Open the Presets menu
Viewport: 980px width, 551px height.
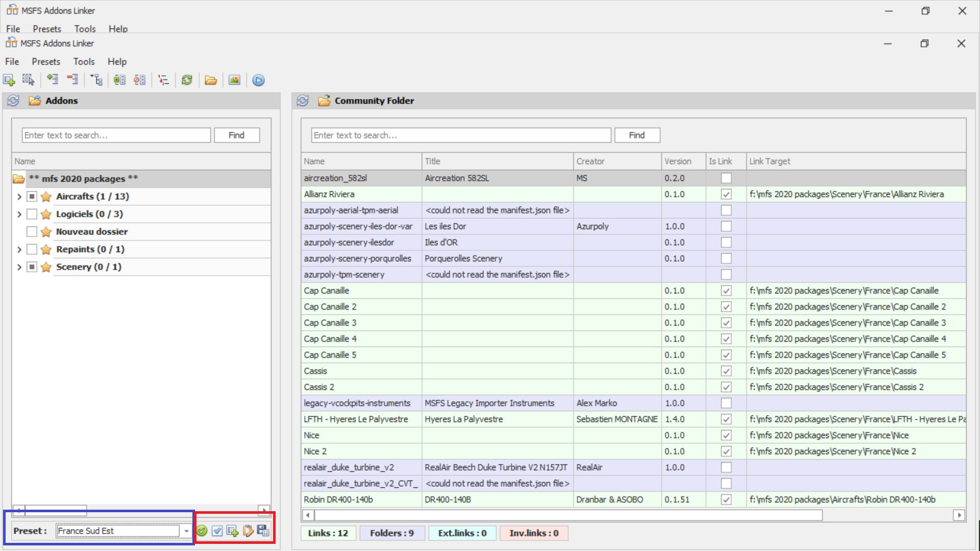[46, 62]
